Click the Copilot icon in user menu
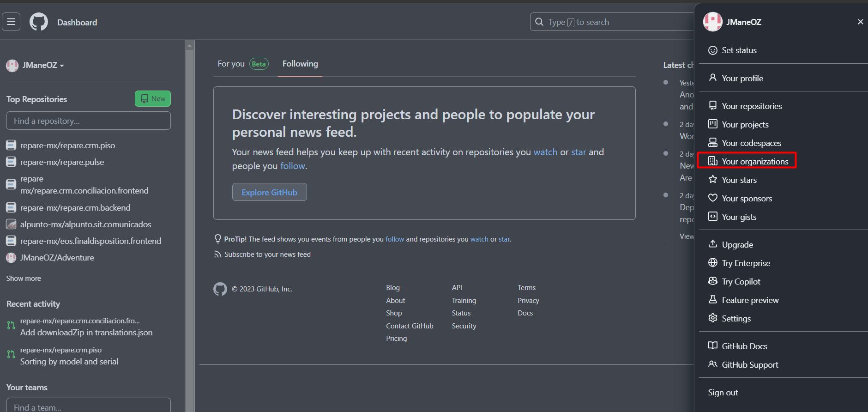This screenshot has width=868, height=412. click(x=713, y=281)
